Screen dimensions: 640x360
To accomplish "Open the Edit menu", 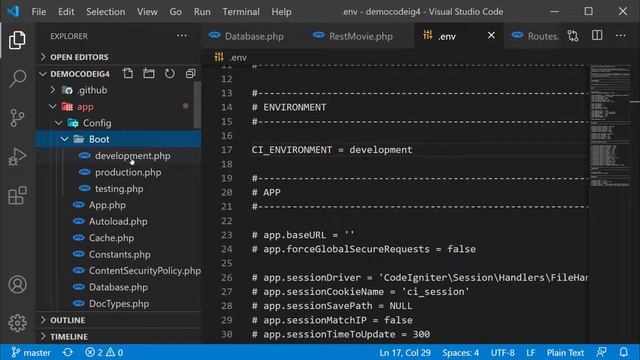I will 66,11.
